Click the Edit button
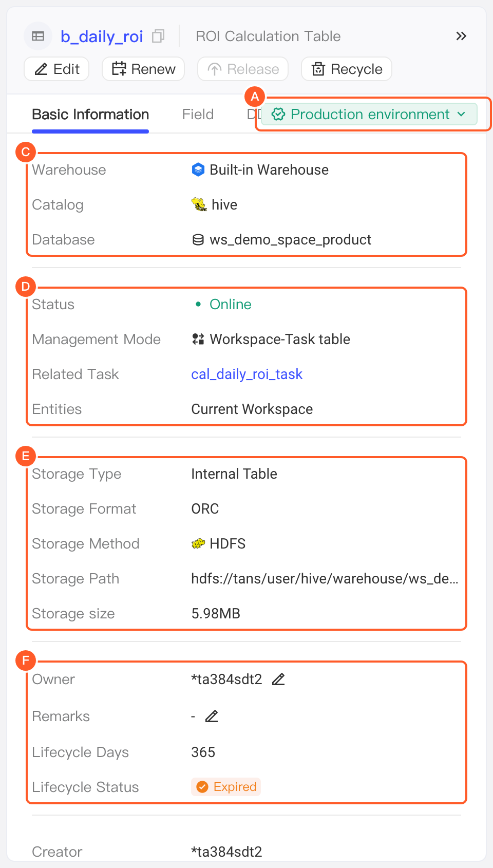This screenshot has height=868, width=493. coord(56,69)
